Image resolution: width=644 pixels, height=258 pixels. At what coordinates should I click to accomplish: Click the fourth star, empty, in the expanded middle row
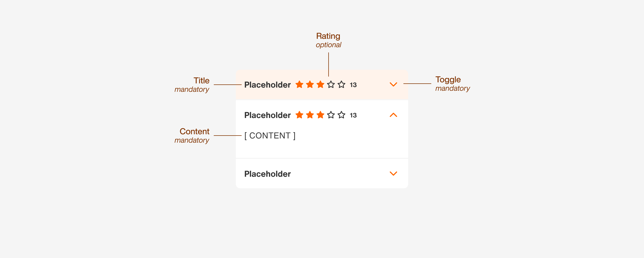click(331, 115)
